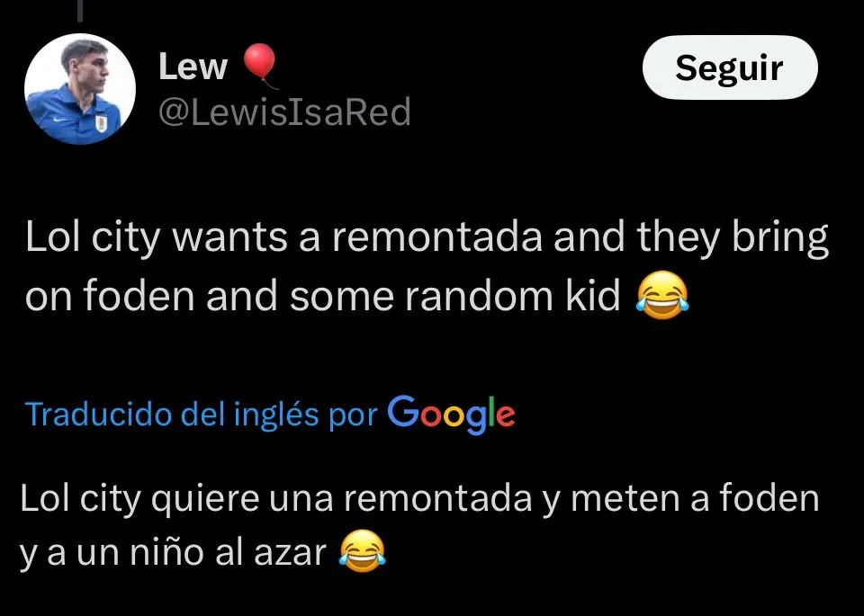Click the translated text 'Lol city quiere una remontada'
The height and width of the screenshot is (616, 864).
(x=276, y=498)
